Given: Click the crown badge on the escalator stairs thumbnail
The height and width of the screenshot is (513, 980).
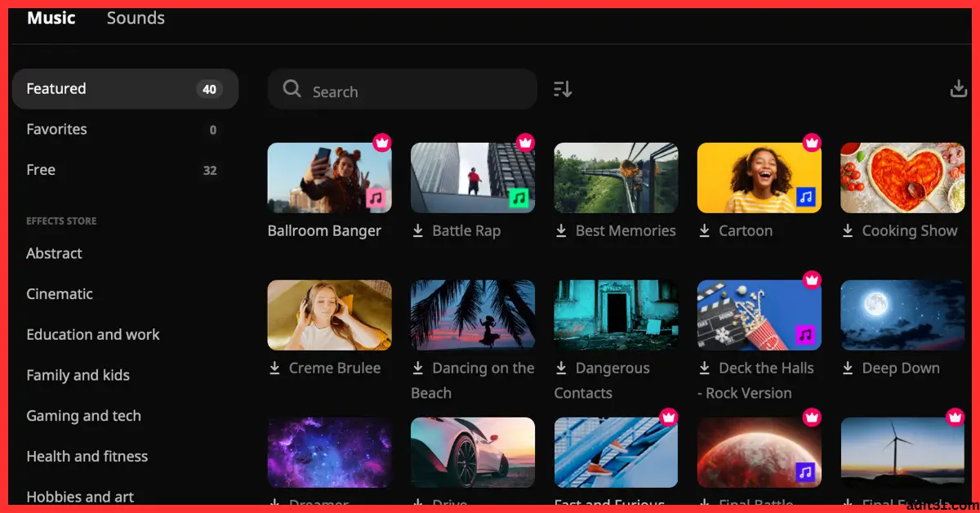Looking at the screenshot, I should click(x=669, y=417).
